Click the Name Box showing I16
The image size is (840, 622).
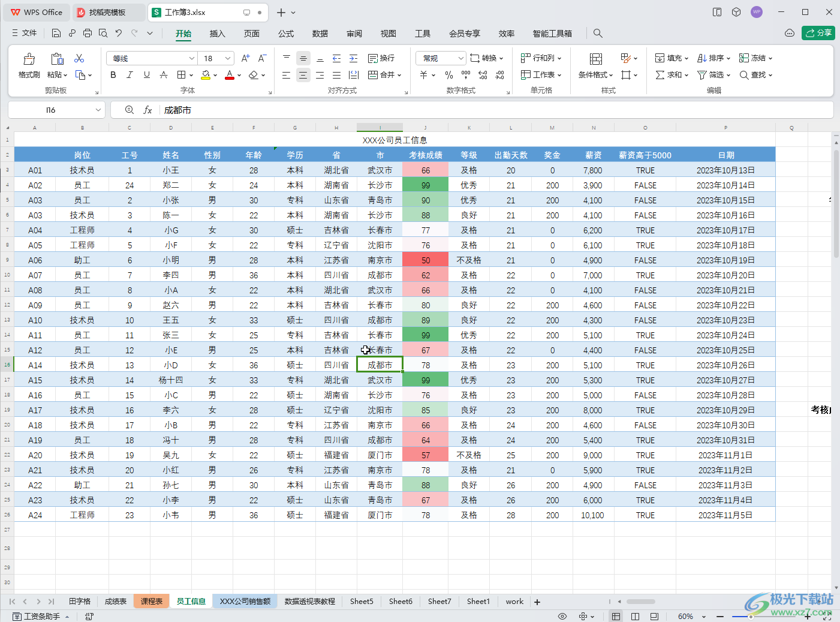tap(56, 110)
